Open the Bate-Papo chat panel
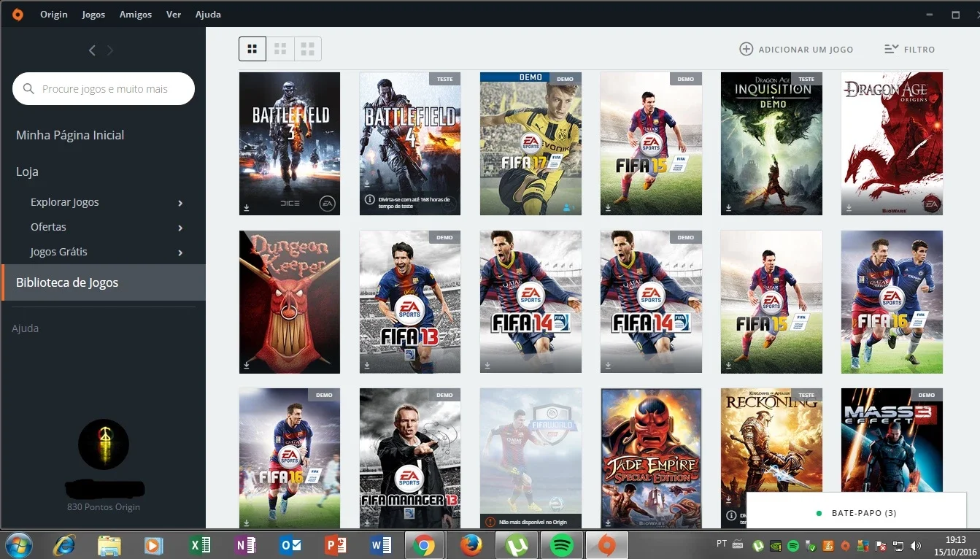The image size is (980, 559). pos(857,513)
